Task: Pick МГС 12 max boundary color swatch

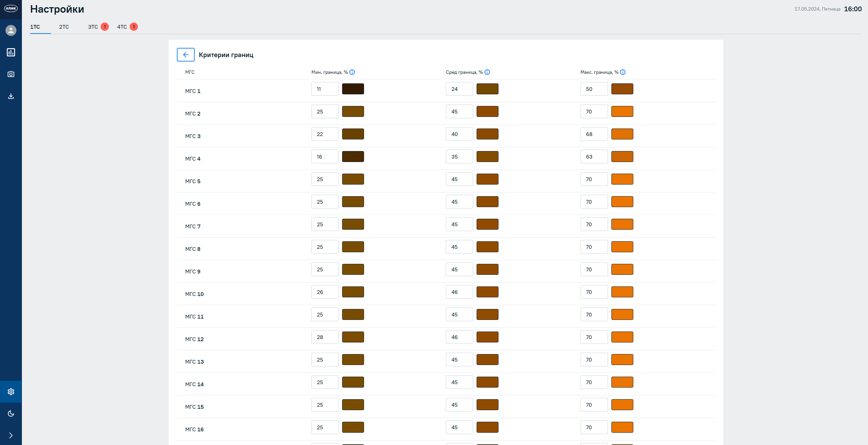Action: (x=622, y=337)
